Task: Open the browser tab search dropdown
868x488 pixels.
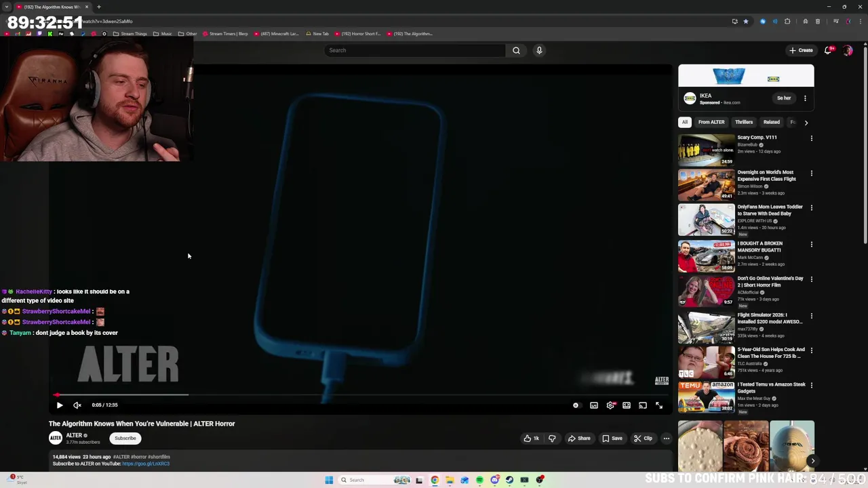Action: coord(6,7)
